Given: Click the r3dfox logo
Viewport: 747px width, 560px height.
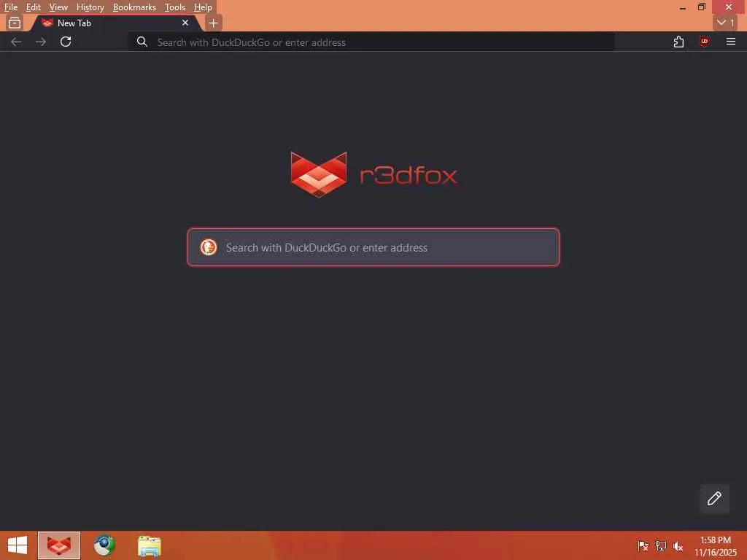Looking at the screenshot, I should (373, 175).
